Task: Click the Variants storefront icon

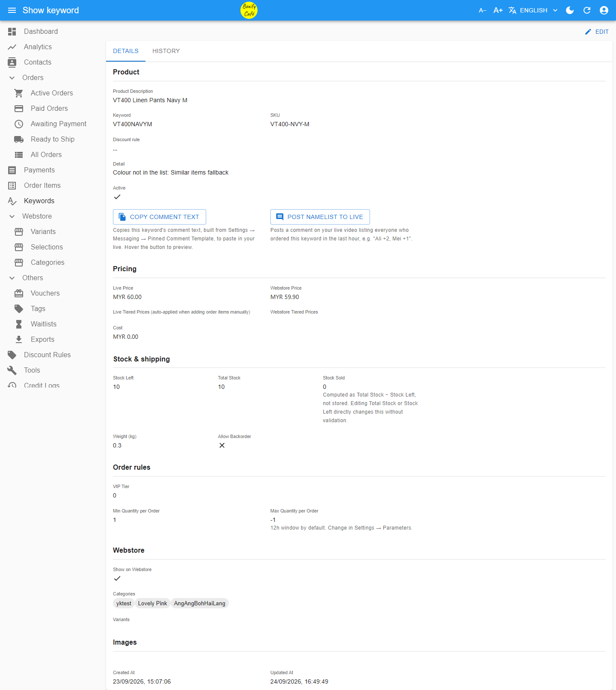Action: [x=19, y=231]
